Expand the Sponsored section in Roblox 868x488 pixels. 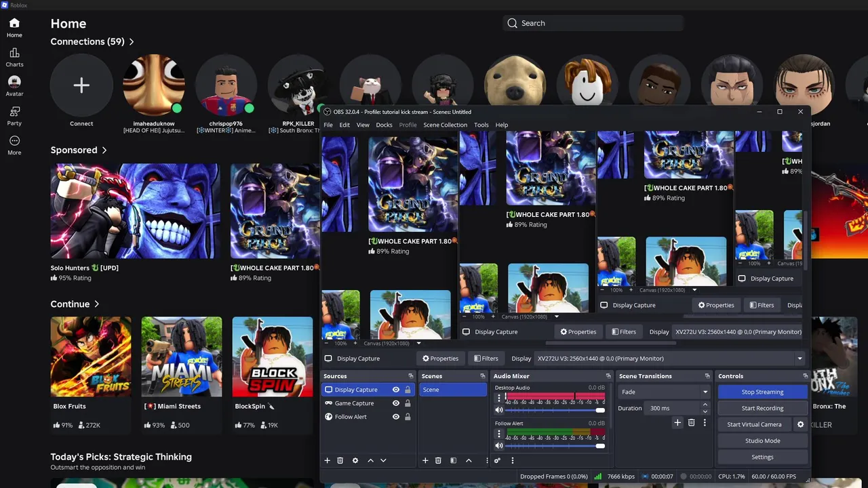79,150
